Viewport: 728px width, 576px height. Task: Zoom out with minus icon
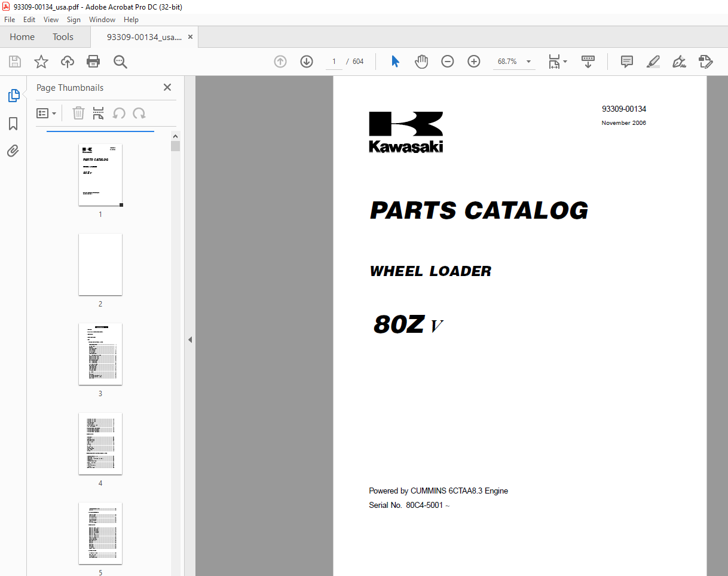448,62
